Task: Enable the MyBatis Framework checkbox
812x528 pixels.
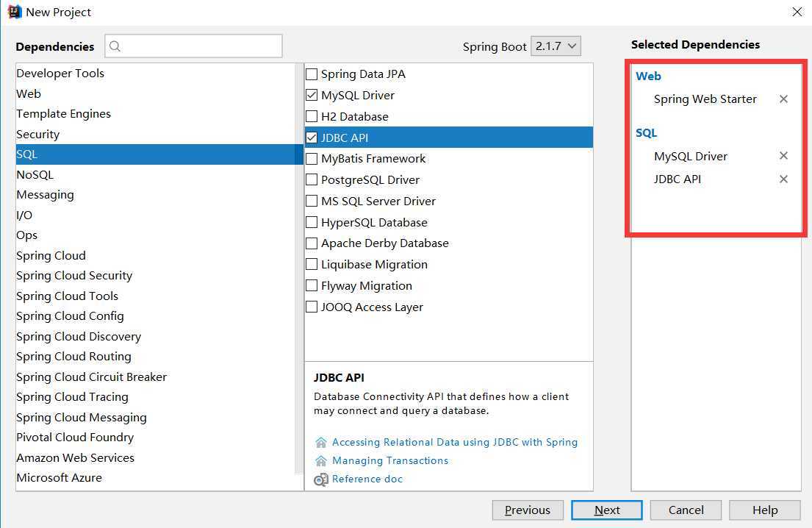Action: pyautogui.click(x=312, y=159)
